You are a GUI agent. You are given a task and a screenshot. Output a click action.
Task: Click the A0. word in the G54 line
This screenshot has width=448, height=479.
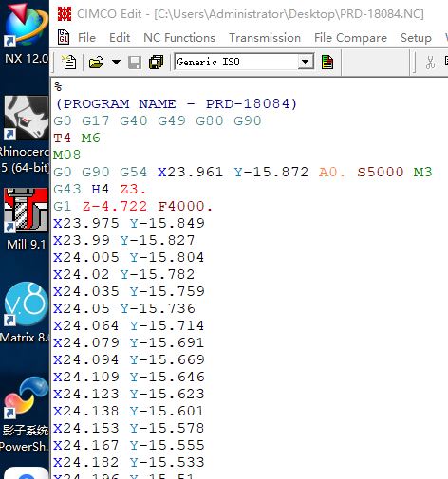tap(332, 172)
